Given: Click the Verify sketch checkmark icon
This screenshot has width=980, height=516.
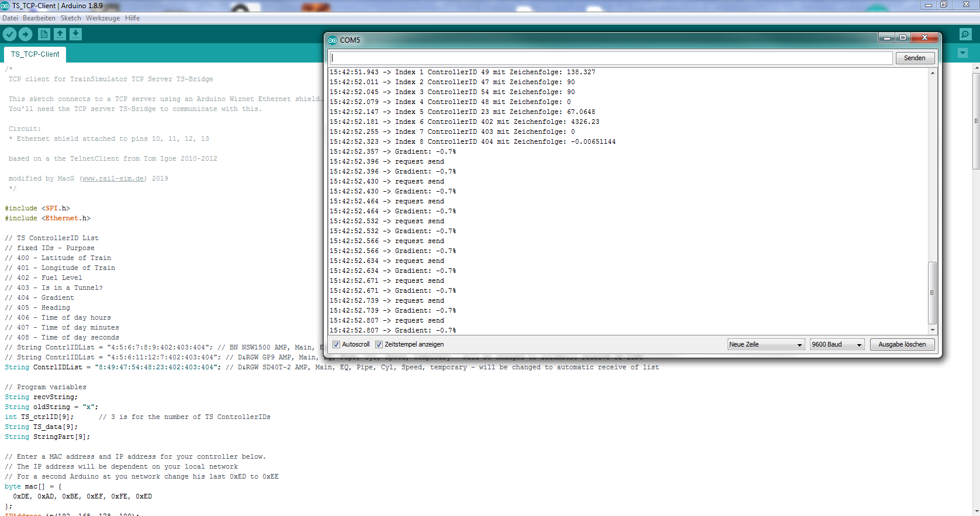Looking at the screenshot, I should coord(9,34).
